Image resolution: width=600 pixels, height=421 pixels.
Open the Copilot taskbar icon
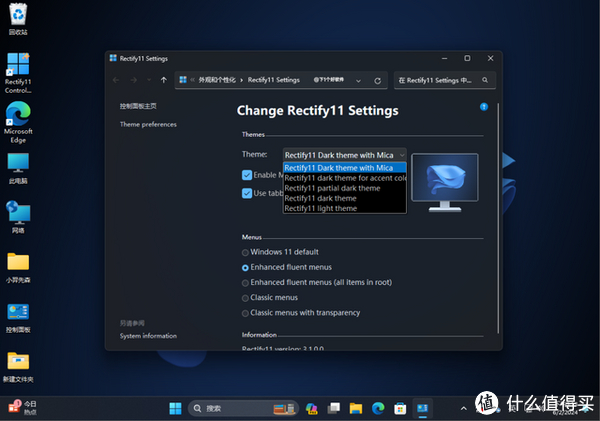[311, 408]
